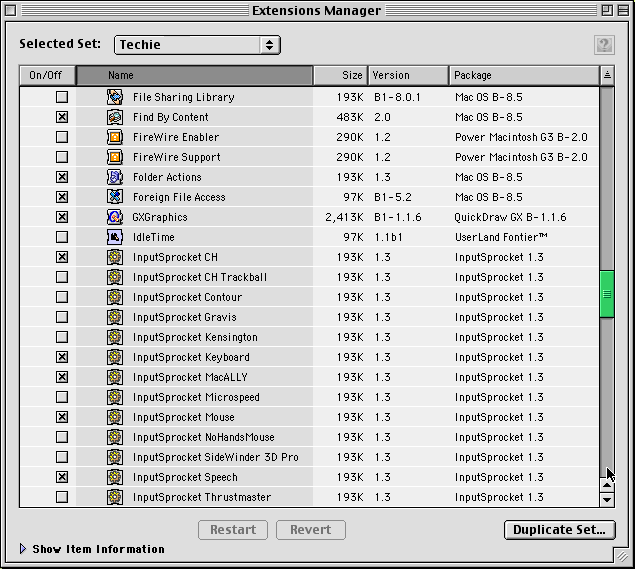This screenshot has height=569, width=635.
Task: Click the Foreign File Access icon
Action: [115, 197]
